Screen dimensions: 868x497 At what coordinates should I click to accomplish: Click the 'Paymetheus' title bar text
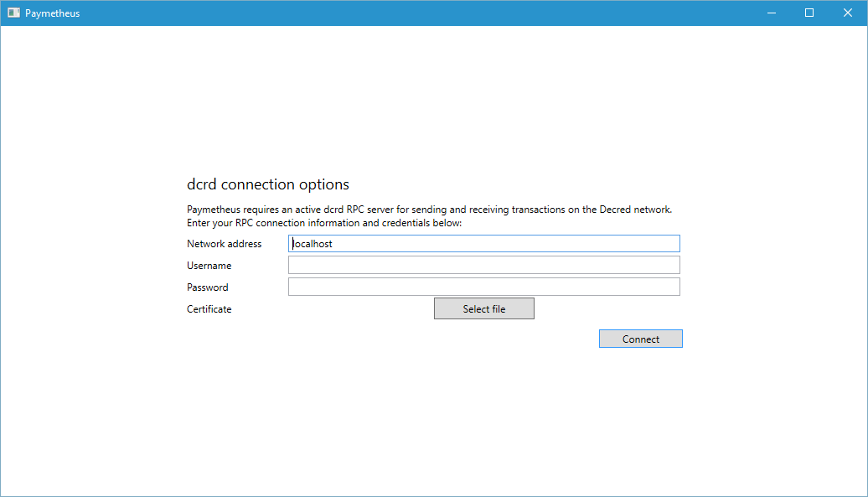53,13
